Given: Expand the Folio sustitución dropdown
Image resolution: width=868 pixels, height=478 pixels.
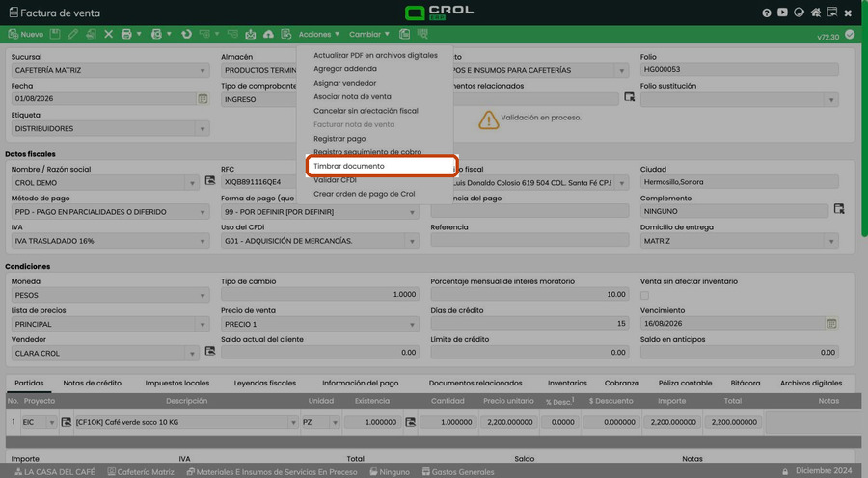Looking at the screenshot, I should coord(831,99).
